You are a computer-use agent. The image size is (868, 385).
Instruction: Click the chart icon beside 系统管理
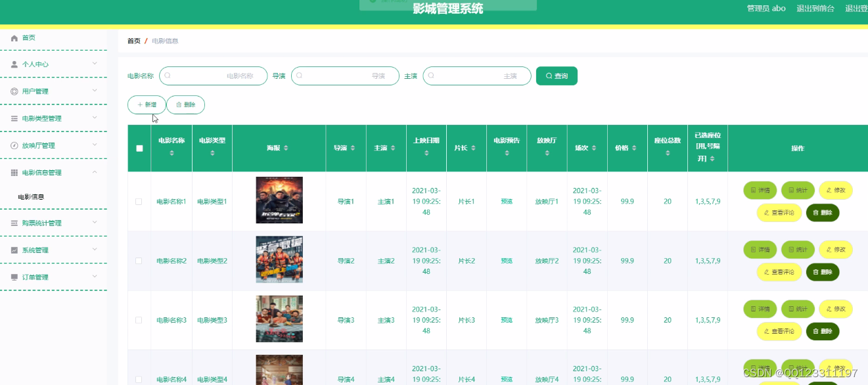14,250
